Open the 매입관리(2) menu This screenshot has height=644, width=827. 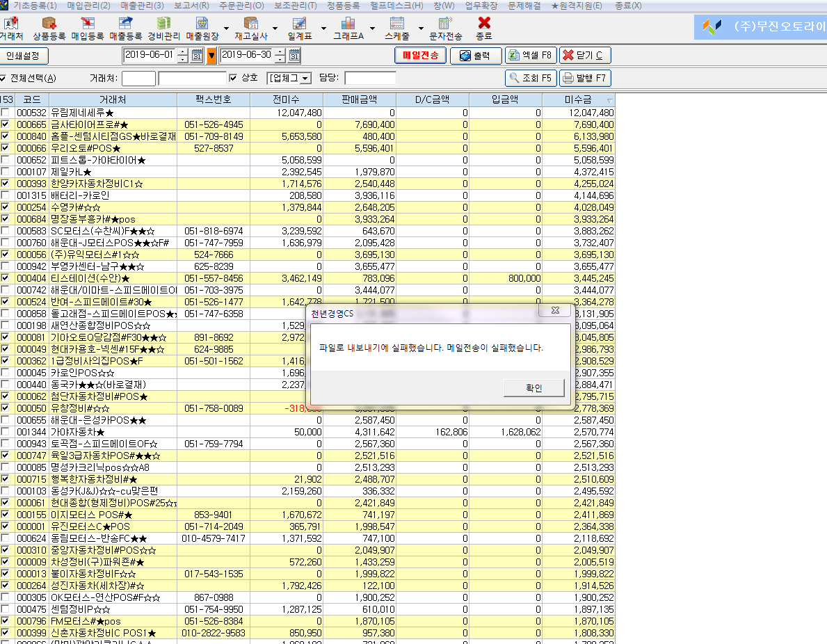88,6
